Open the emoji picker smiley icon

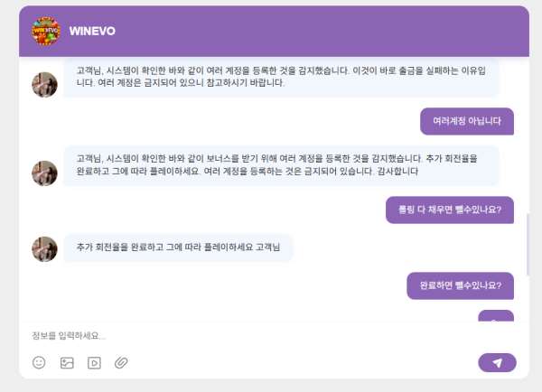pyautogui.click(x=39, y=362)
